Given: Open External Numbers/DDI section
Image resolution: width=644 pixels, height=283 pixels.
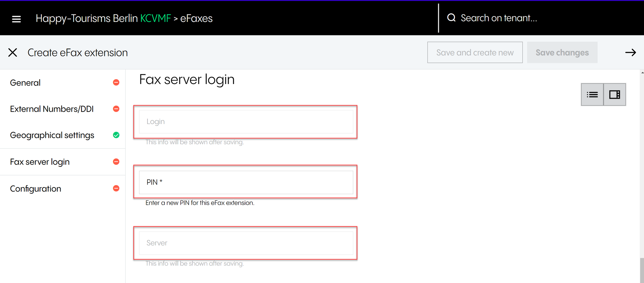Looking at the screenshot, I should coord(52,109).
